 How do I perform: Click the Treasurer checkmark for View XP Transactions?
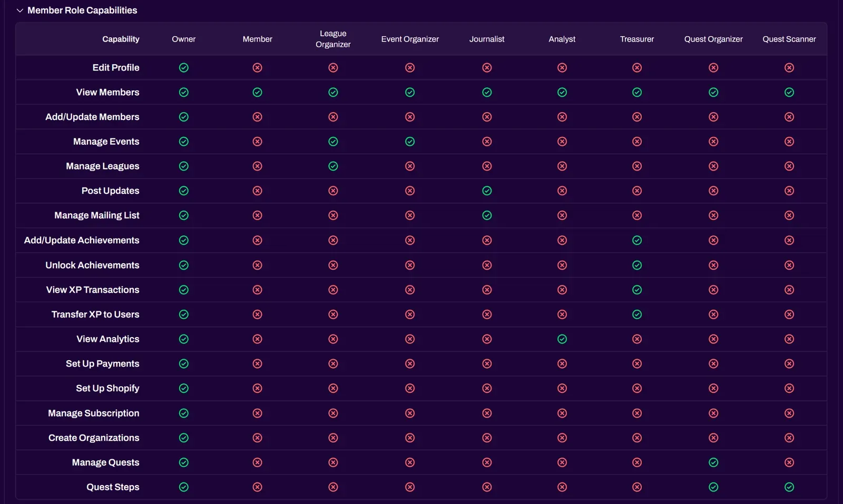pyautogui.click(x=637, y=290)
